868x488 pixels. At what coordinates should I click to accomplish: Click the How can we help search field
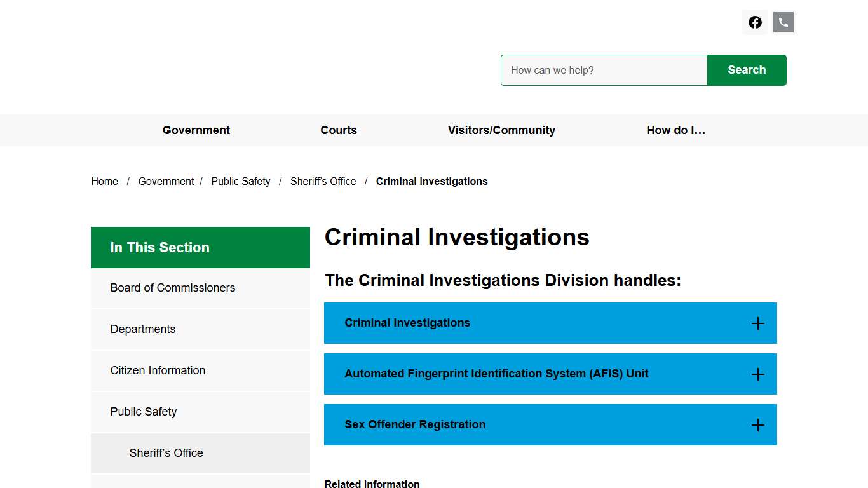[604, 70]
